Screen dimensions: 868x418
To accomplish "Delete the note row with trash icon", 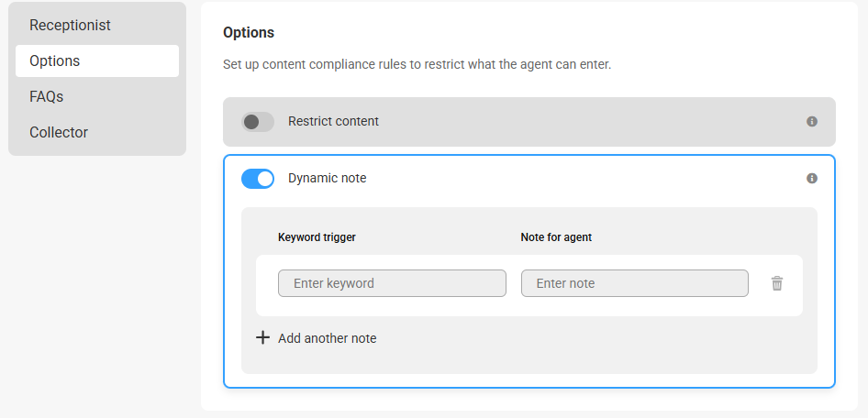I will [x=777, y=283].
